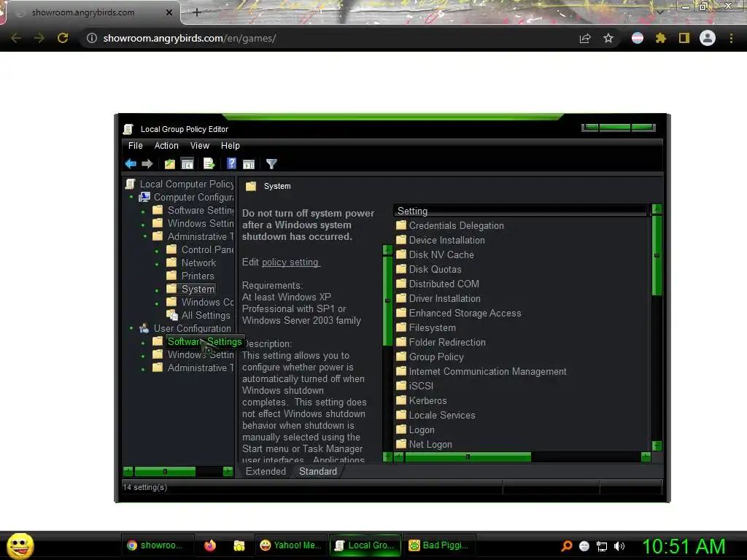Click the share page icon in address bar
747x560 pixels.
pos(585,38)
